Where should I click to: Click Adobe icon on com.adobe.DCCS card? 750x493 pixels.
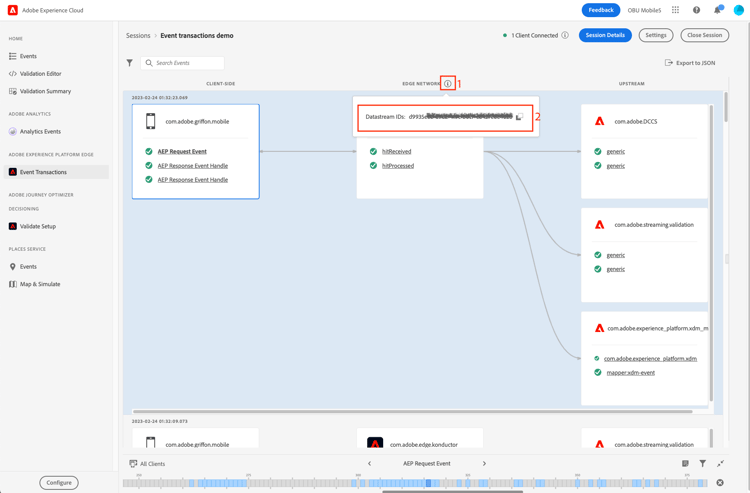click(x=599, y=121)
